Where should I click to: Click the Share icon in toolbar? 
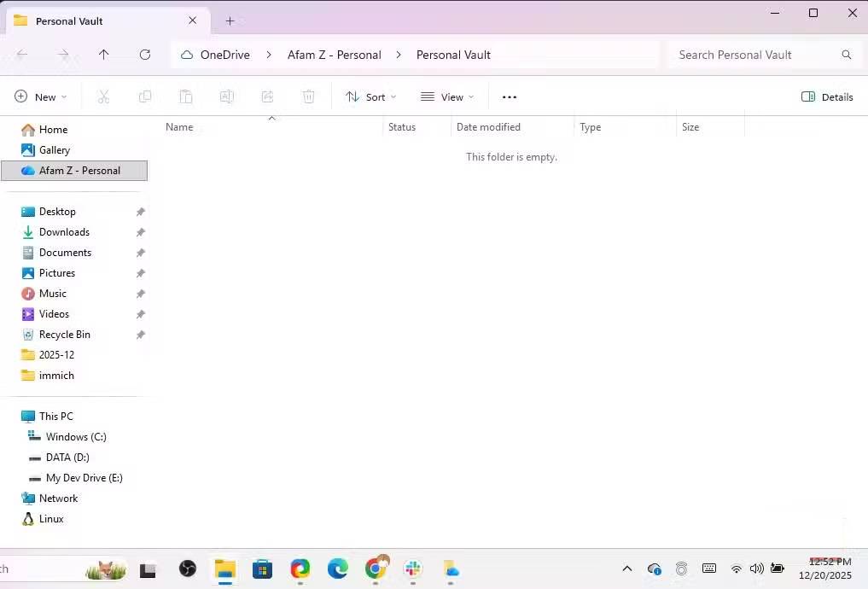click(x=268, y=96)
